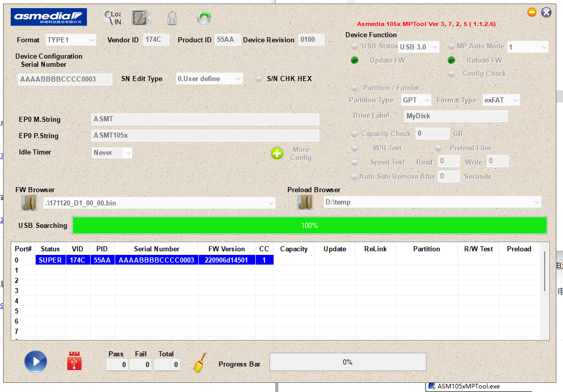Click the green plus More Config icon
Image resolution: width=563 pixels, height=392 pixels.
(277, 153)
